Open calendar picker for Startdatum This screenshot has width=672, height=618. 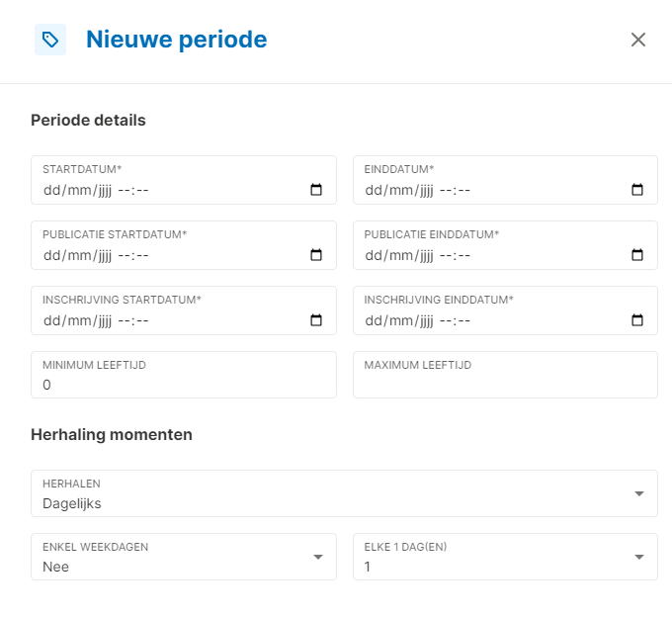pos(316,190)
